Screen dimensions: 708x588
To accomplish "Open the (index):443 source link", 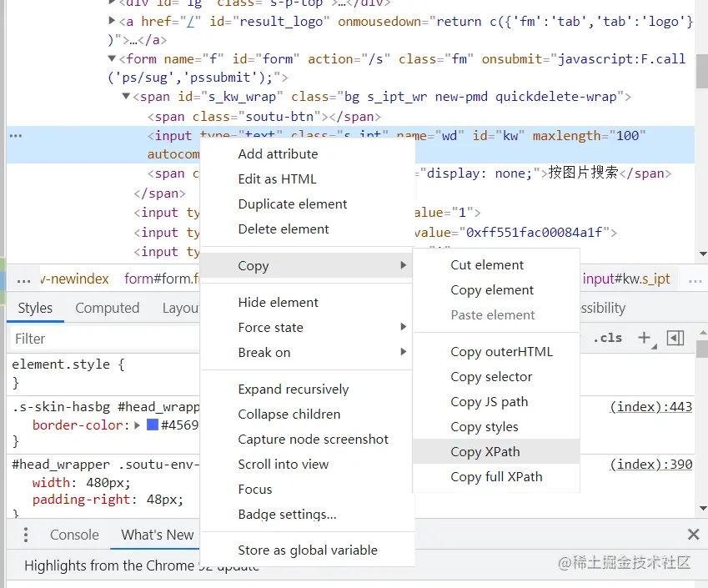I will [650, 406].
